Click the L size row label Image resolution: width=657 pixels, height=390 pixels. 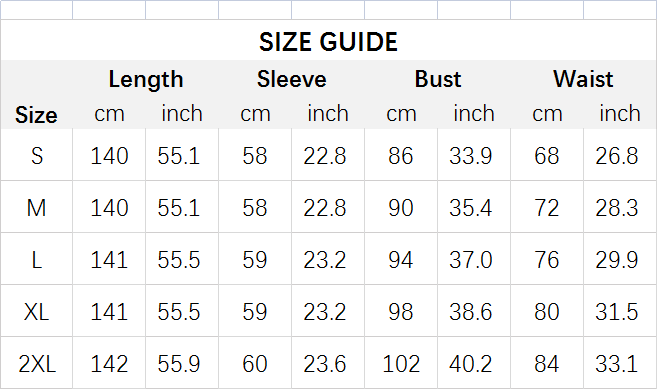click(x=36, y=259)
